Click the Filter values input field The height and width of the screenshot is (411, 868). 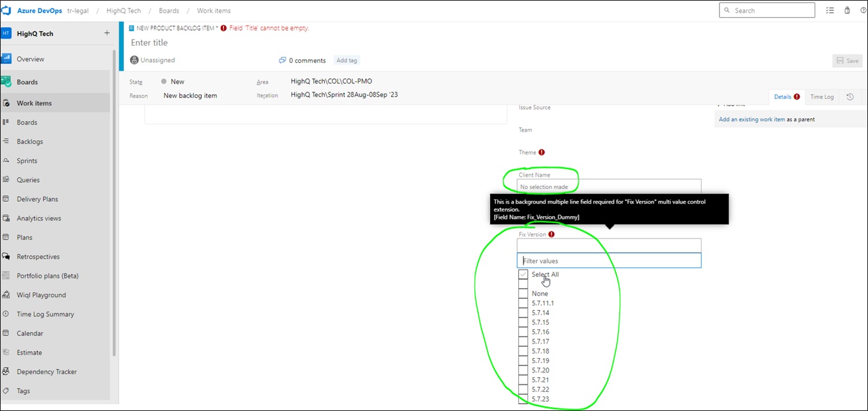[608, 260]
